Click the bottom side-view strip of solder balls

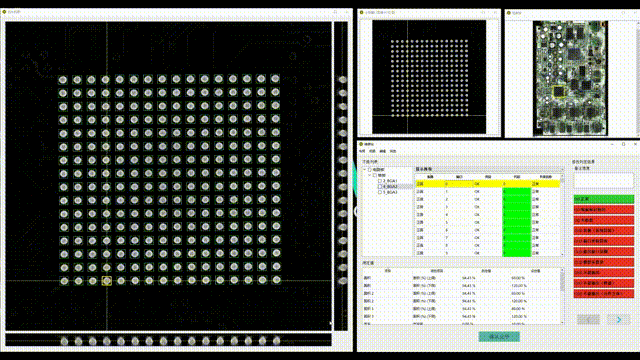click(x=168, y=340)
